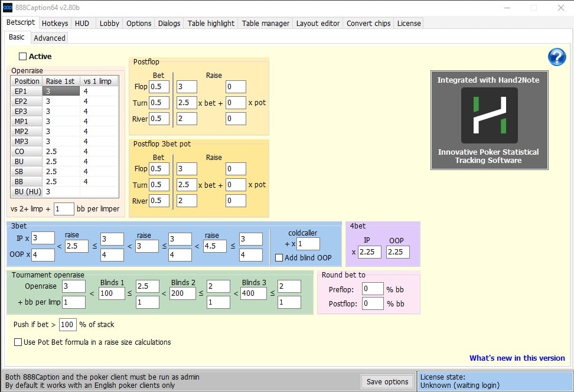Click the 3bet OOP x first field
The image size is (574, 392).
[43, 254]
